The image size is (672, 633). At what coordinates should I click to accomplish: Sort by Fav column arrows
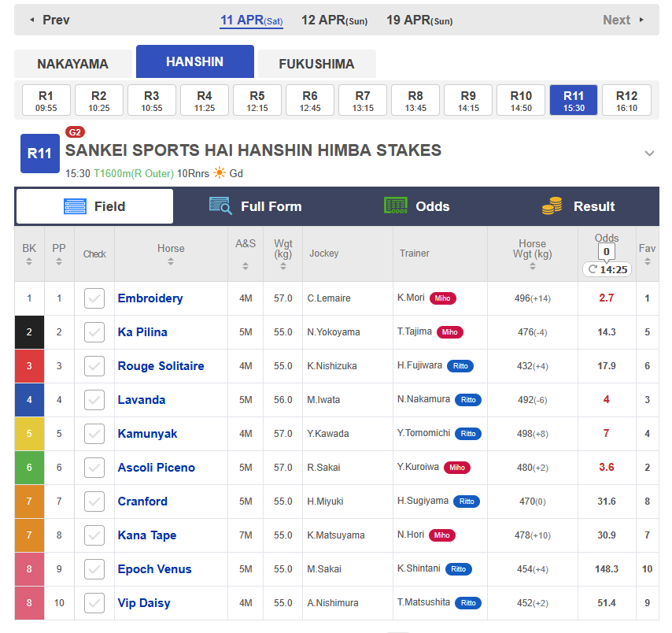pyautogui.click(x=647, y=261)
